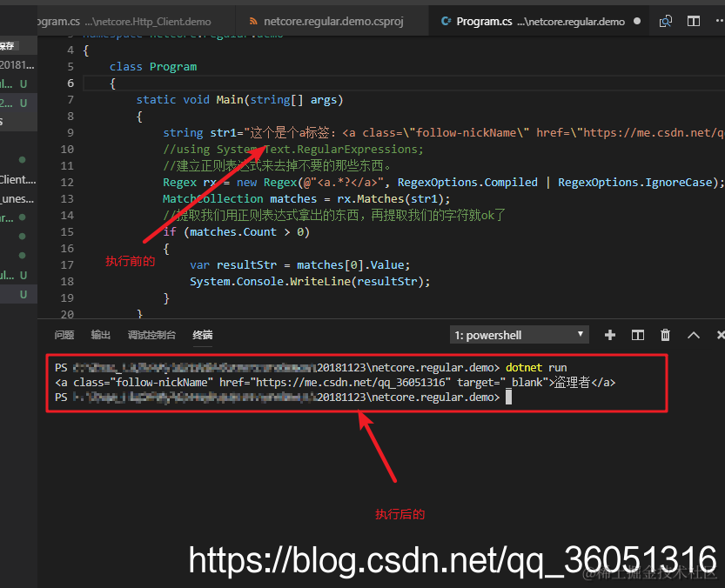Switch to Program.cs netcore.regular.demo tab
Screen dimensions: 725x588
tap(540, 21)
